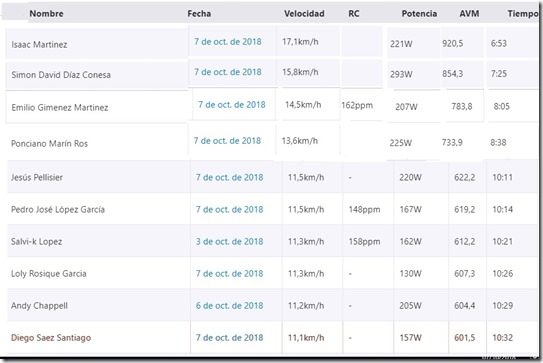The width and height of the screenshot is (543, 363).
Task: Click the Velocidad column header
Action: 304,14
